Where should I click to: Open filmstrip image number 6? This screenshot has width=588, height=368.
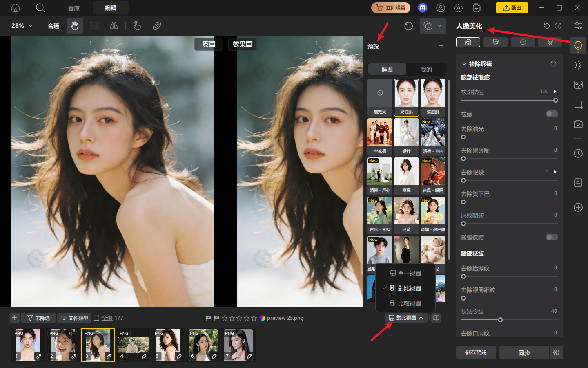pyautogui.click(x=203, y=345)
